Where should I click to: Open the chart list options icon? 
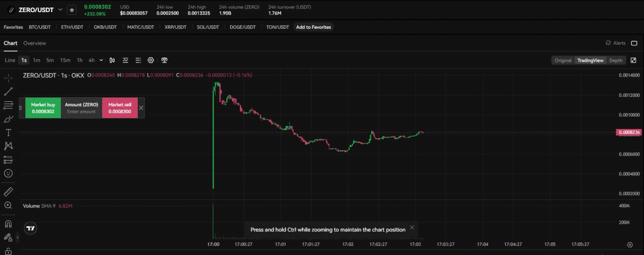(x=138, y=60)
